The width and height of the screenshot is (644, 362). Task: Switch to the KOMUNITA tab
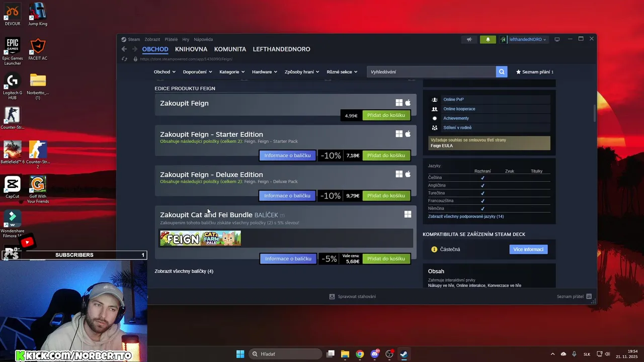tap(230, 49)
